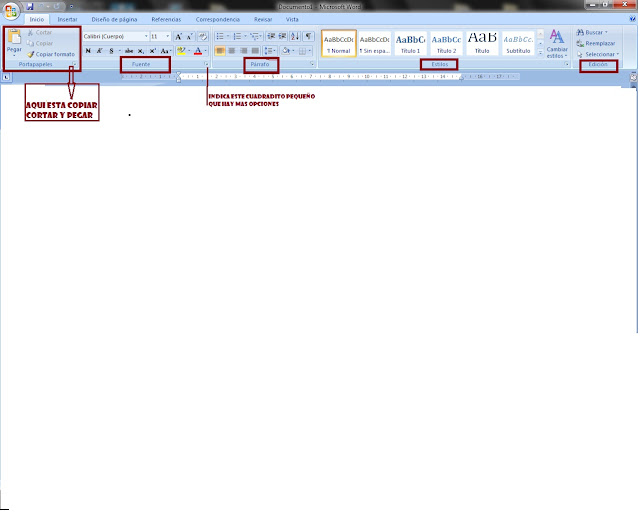The height and width of the screenshot is (521, 640).
Task: Open borders button
Action: click(302, 51)
